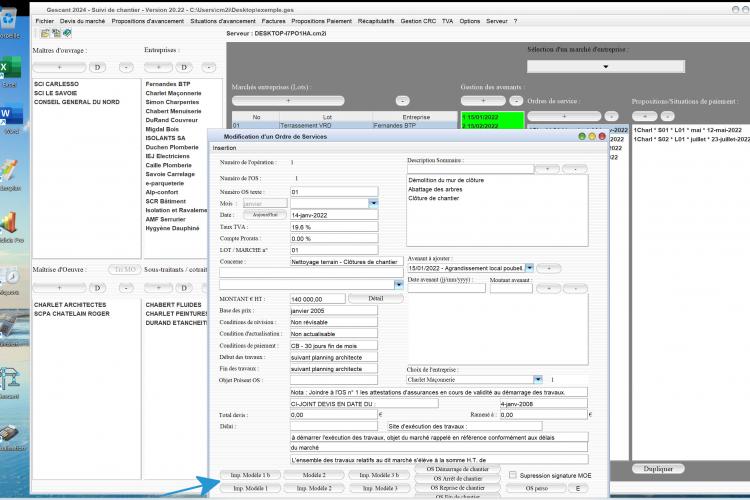
Task: Open the Serveur menu
Action: pyautogui.click(x=496, y=21)
